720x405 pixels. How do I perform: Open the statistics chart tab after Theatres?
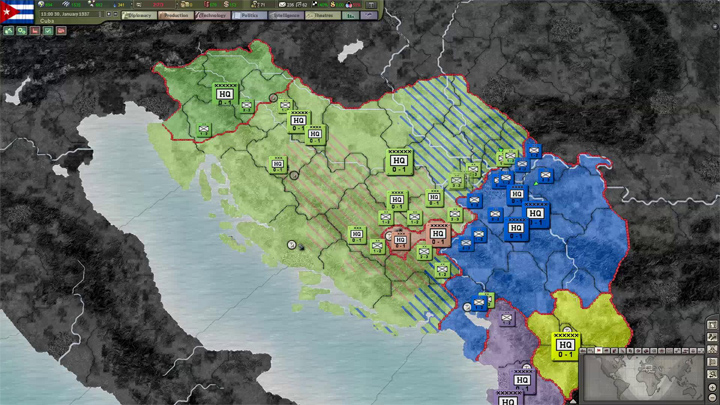tap(351, 15)
